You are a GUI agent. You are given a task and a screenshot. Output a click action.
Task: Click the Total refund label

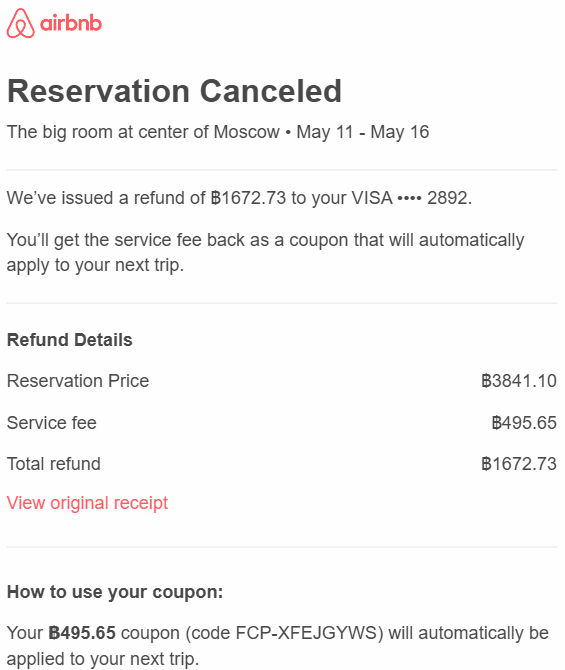point(53,464)
